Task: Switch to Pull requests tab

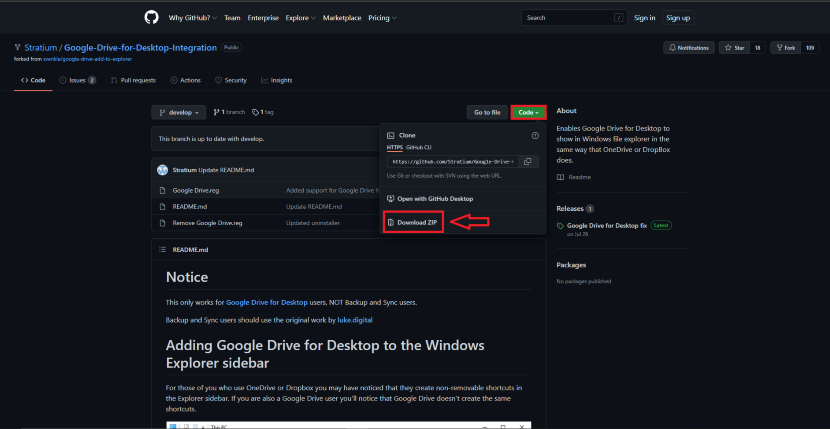Action: 133,81
